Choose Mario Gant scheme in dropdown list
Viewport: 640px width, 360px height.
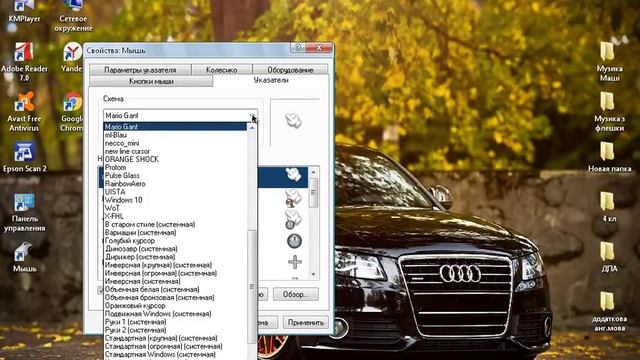point(175,127)
